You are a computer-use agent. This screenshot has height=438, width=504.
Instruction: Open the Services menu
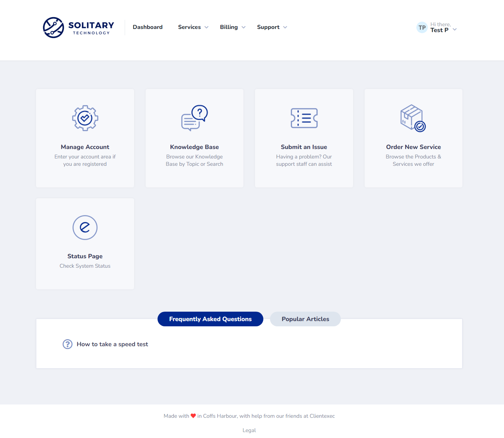click(189, 27)
